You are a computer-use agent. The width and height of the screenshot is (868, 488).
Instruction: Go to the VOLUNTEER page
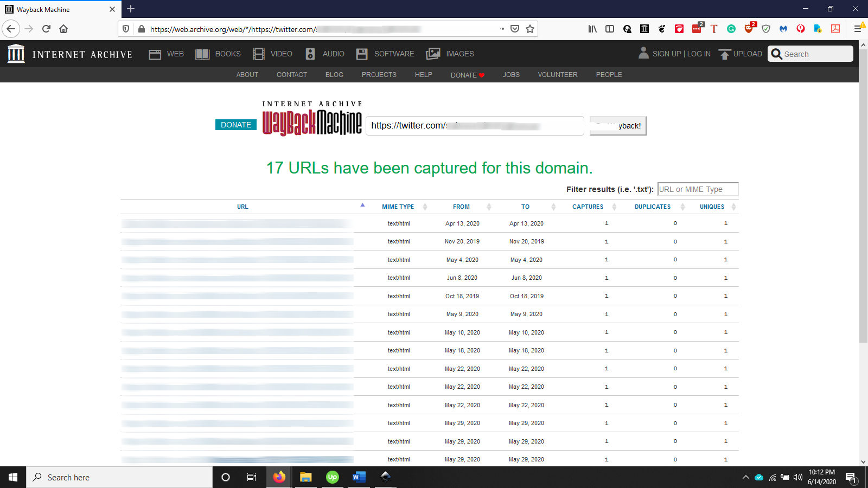pyautogui.click(x=557, y=75)
